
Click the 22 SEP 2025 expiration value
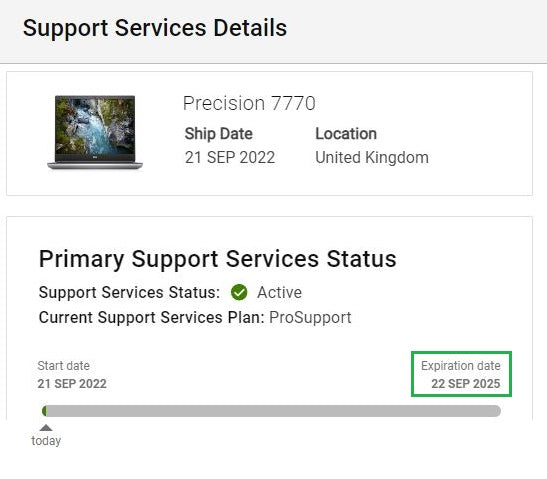pos(466,384)
